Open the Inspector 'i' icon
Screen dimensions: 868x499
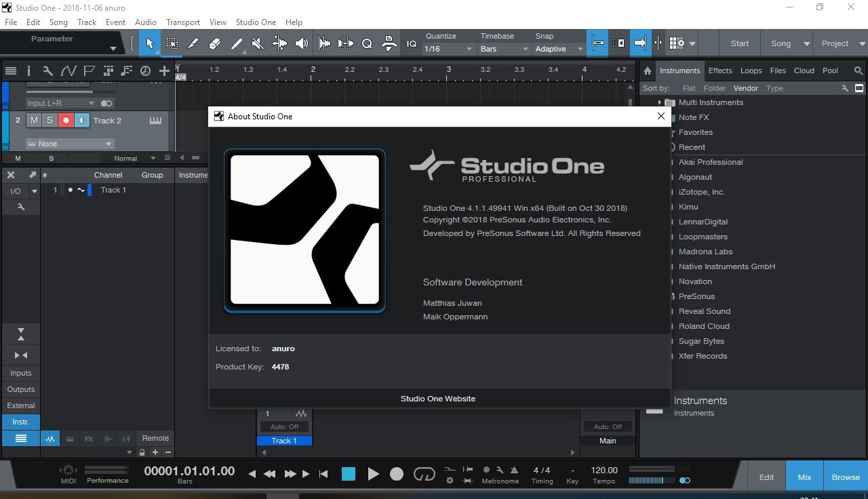(28, 71)
